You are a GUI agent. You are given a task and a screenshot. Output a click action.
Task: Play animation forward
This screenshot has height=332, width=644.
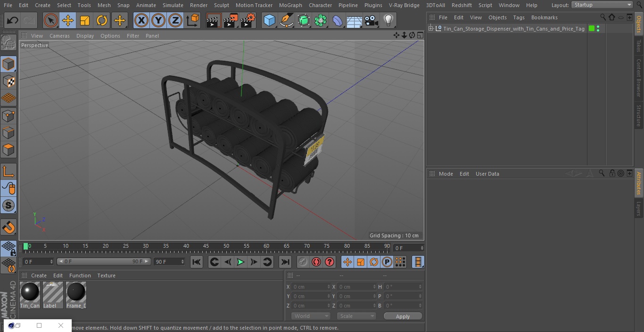[240, 262]
